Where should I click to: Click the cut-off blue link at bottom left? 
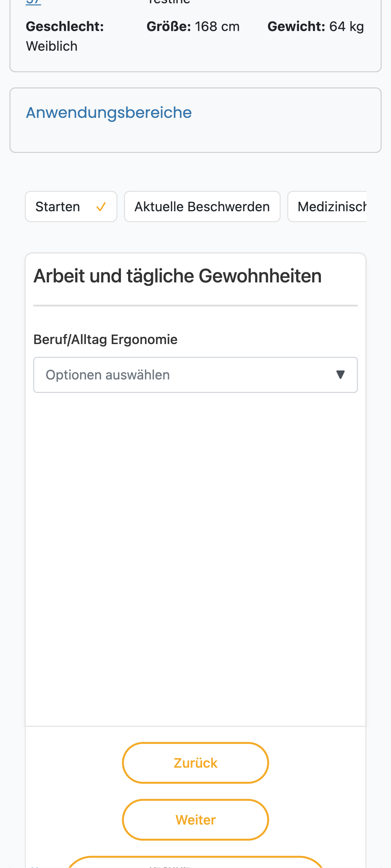tap(35, 866)
